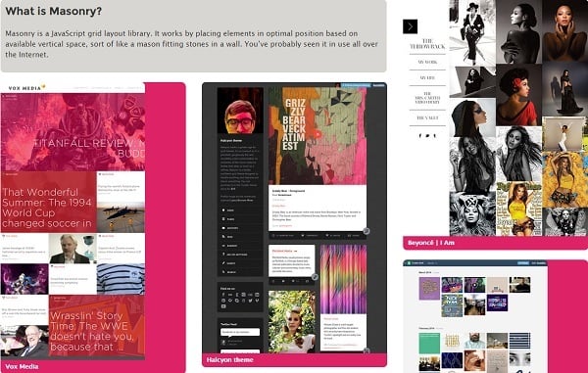Viewport: 588px width, 373px height.
Task: Click the yellow top flower backdrop photo
Action: pos(564,180)
